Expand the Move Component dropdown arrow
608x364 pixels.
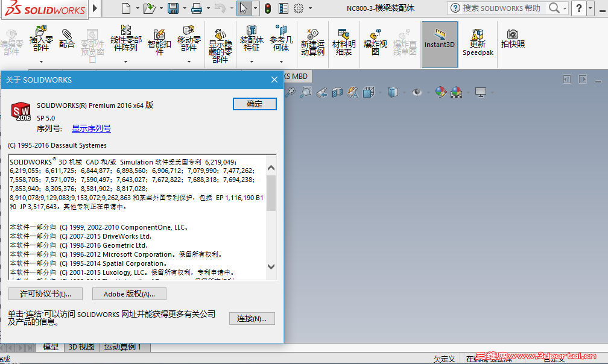pyautogui.click(x=189, y=61)
